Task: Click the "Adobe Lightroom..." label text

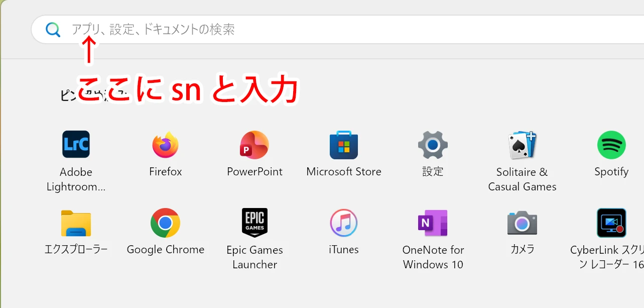Action: point(76,179)
